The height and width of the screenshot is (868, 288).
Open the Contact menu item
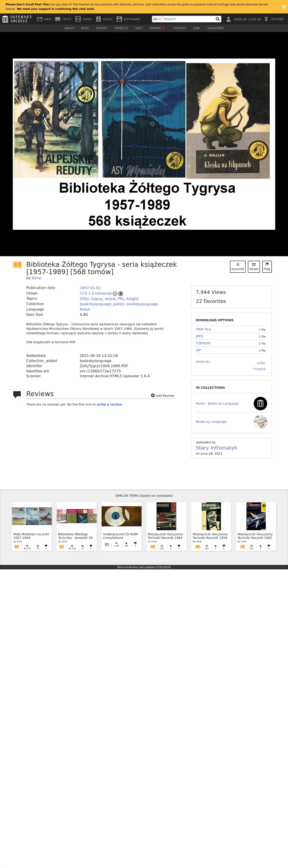click(179, 28)
